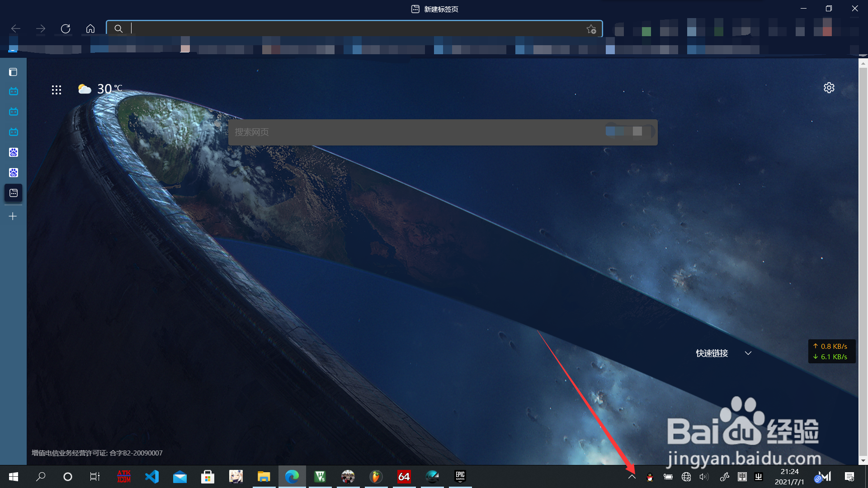Screen dimensions: 868x488
Task: Open the Mail app on taskbar
Action: pos(180,477)
